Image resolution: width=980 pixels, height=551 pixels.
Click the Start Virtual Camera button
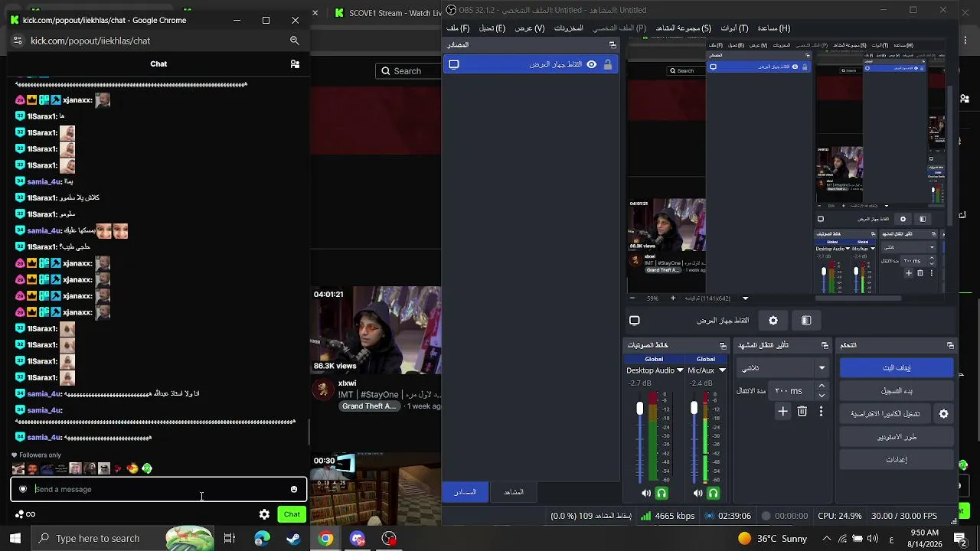coord(886,414)
